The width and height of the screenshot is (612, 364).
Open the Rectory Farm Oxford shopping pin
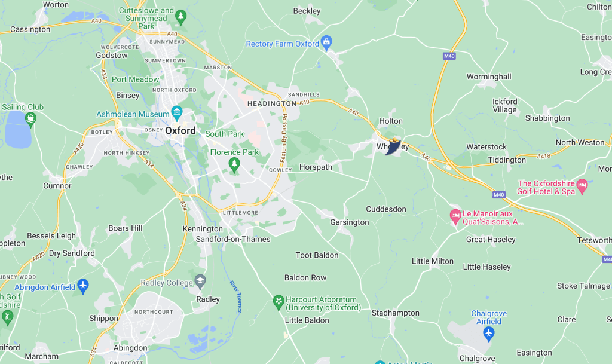326,42
